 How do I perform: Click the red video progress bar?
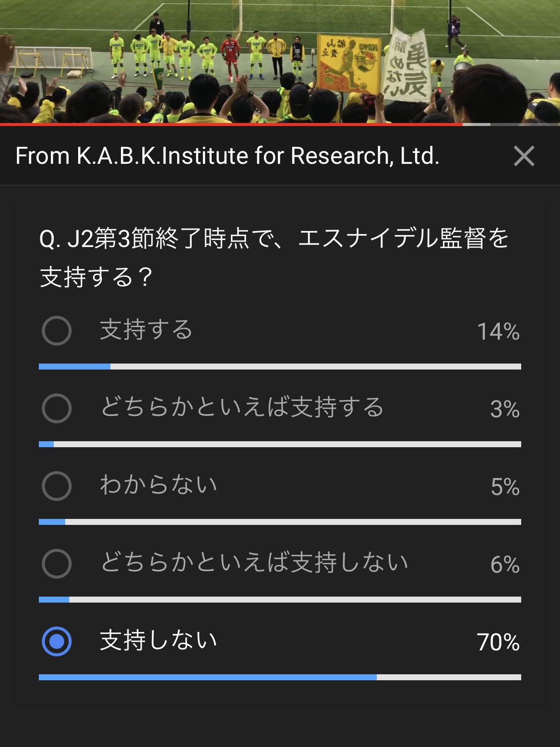click(231, 124)
